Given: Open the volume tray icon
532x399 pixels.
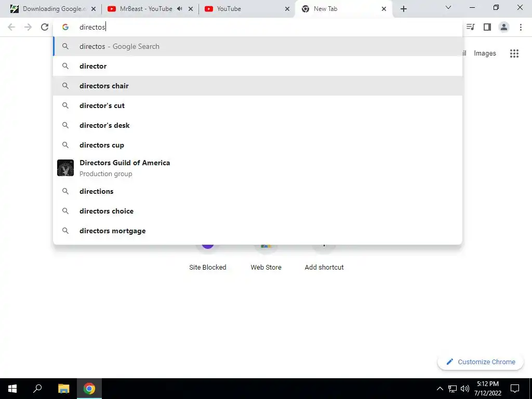Looking at the screenshot, I should 465,389.
